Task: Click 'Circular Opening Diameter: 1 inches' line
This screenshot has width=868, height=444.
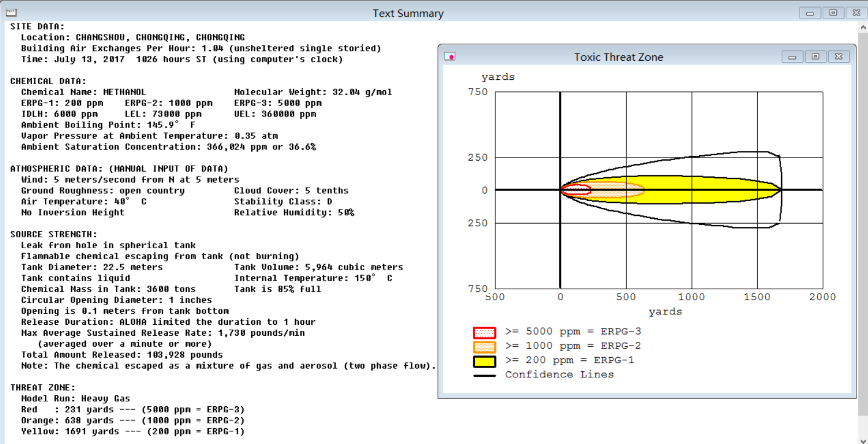Action: point(116,300)
